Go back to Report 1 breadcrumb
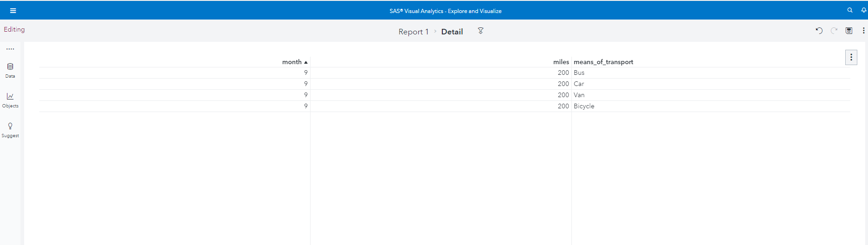Screen dimensions: 868x245 (x=413, y=32)
